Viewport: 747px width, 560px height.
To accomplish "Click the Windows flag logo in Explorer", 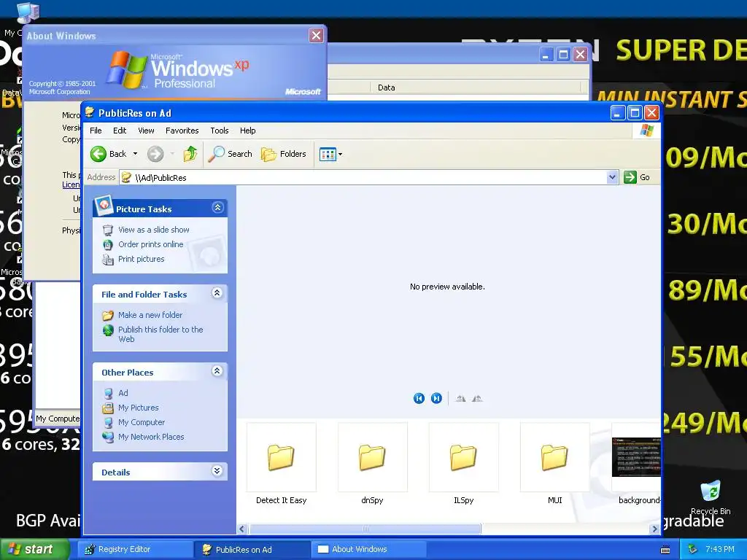I will tap(647, 131).
